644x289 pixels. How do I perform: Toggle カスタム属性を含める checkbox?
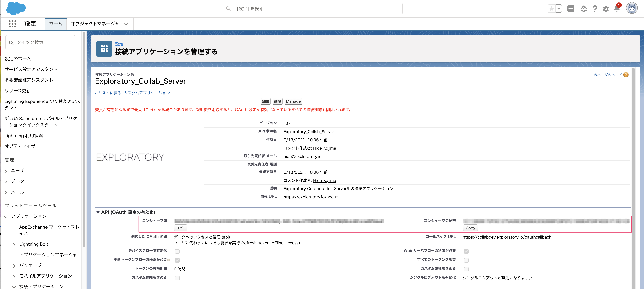point(466,269)
